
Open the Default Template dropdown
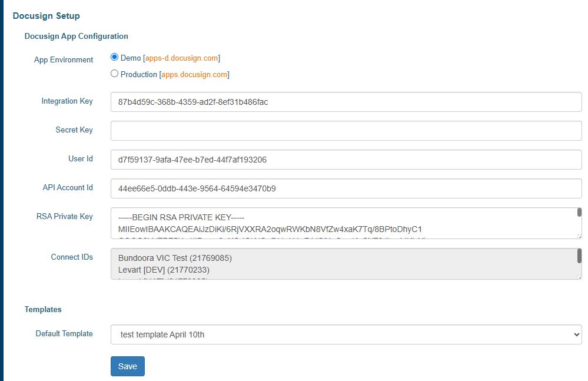click(x=346, y=334)
